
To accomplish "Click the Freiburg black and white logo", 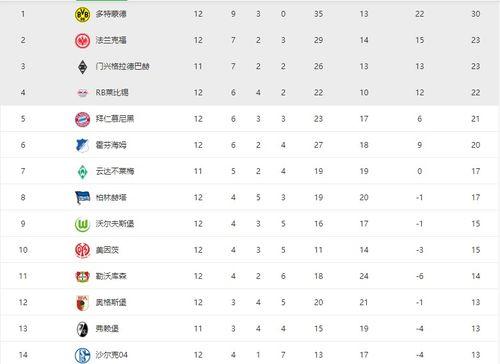I will coord(82,329).
